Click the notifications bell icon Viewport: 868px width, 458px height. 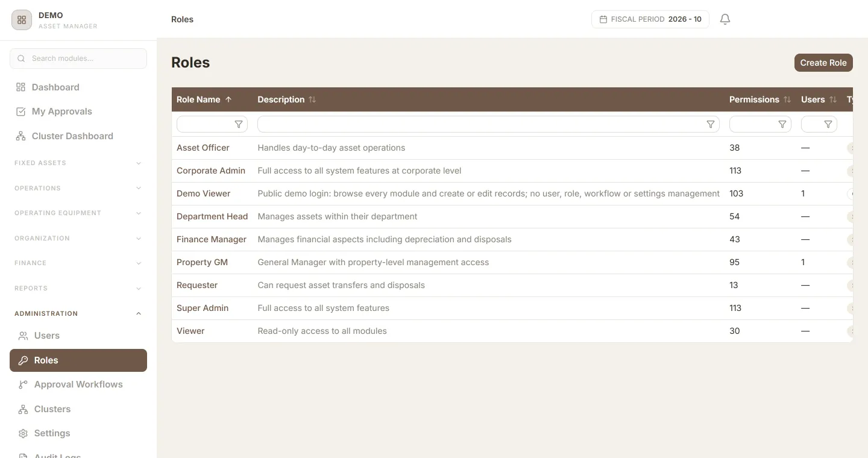(725, 19)
